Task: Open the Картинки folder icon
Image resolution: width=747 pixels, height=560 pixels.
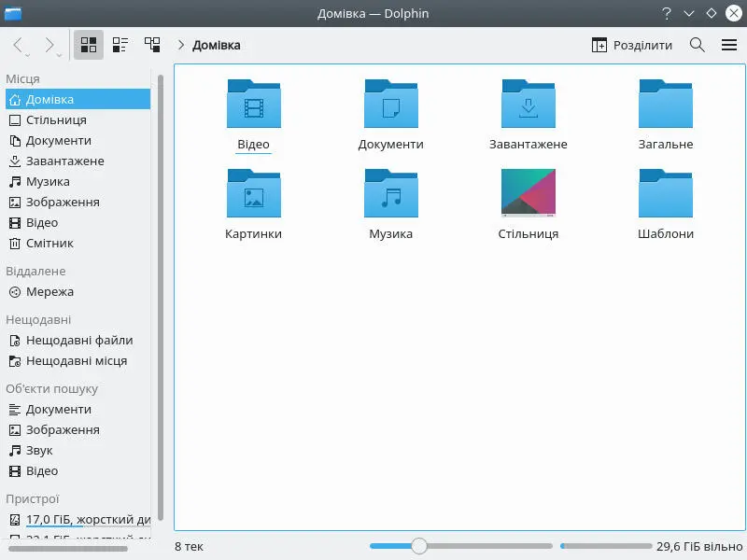Action: click(254, 193)
